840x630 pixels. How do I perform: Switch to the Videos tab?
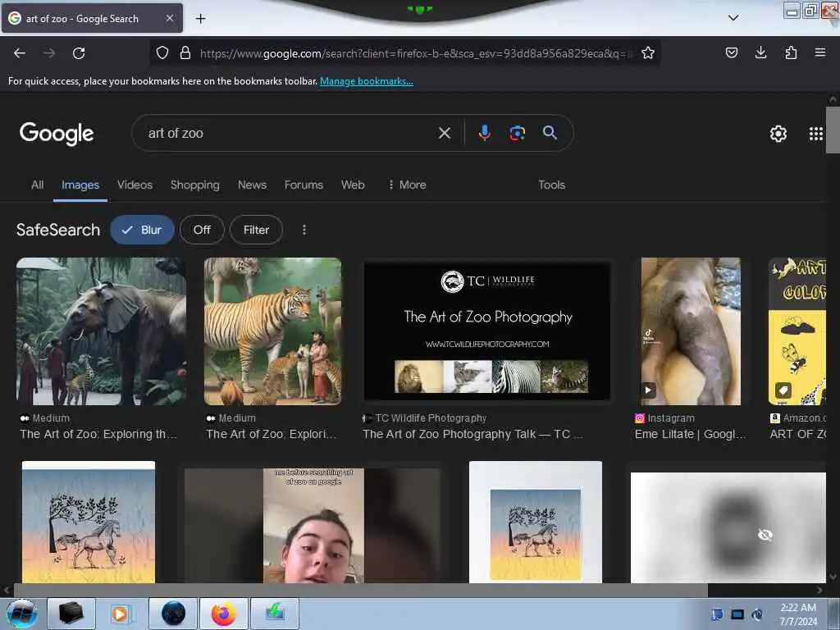click(x=135, y=185)
